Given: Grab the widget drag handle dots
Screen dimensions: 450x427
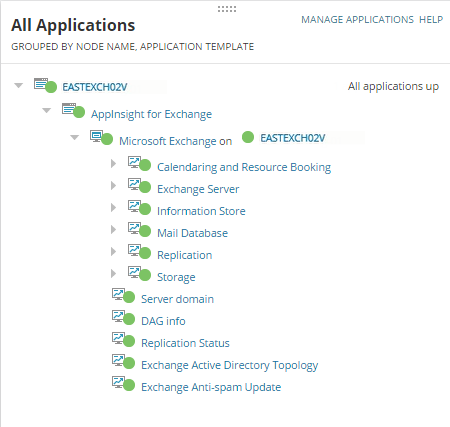Looking at the screenshot, I should tap(227, 9).
